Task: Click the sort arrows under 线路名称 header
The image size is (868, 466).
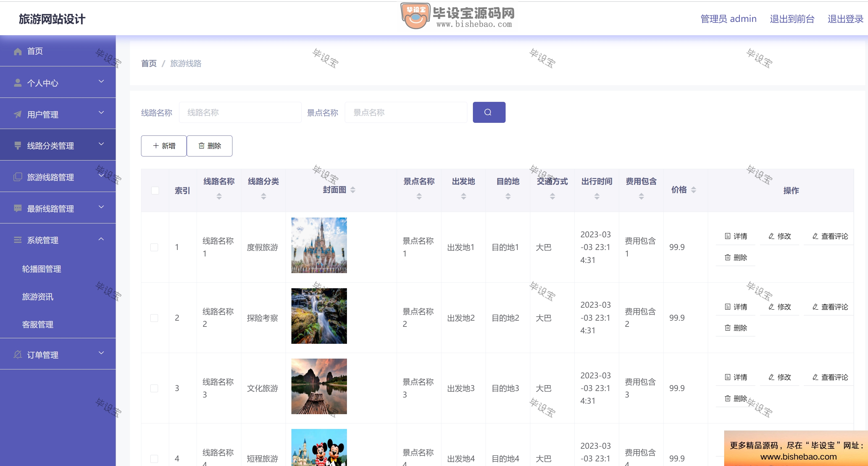Action: pyautogui.click(x=219, y=196)
